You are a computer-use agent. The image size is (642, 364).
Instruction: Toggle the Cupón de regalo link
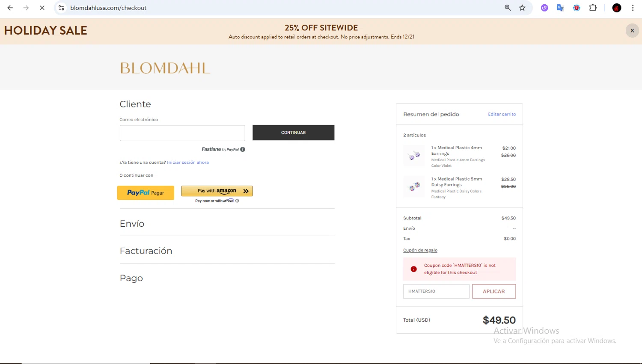click(420, 250)
